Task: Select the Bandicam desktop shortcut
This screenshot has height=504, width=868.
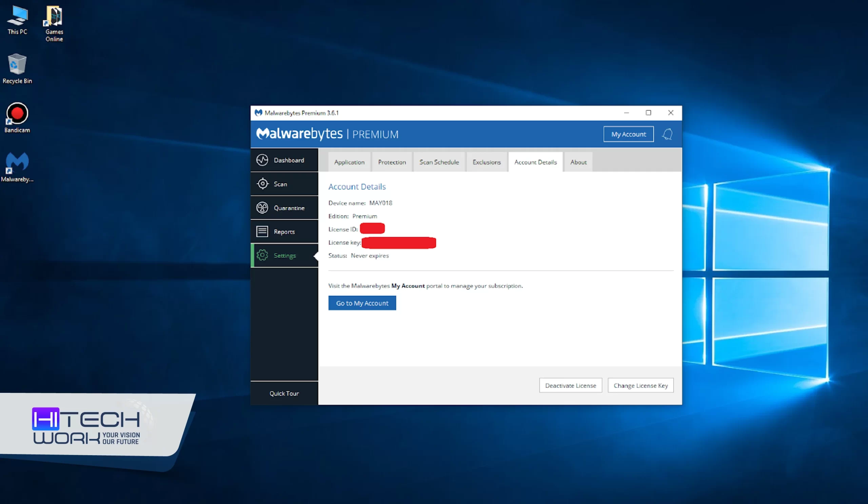Action: (x=17, y=118)
